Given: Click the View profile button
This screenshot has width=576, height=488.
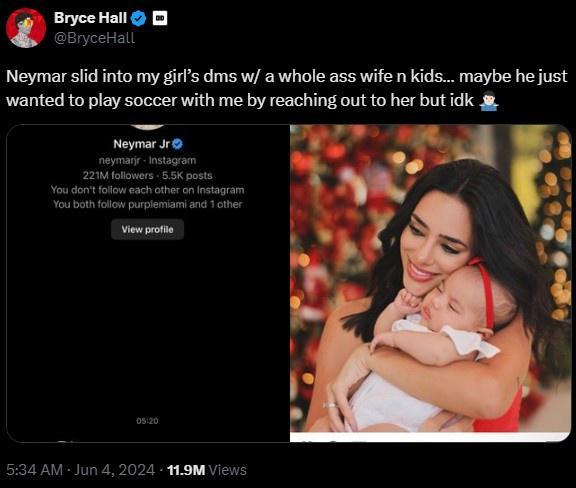Looking at the screenshot, I should (x=147, y=229).
